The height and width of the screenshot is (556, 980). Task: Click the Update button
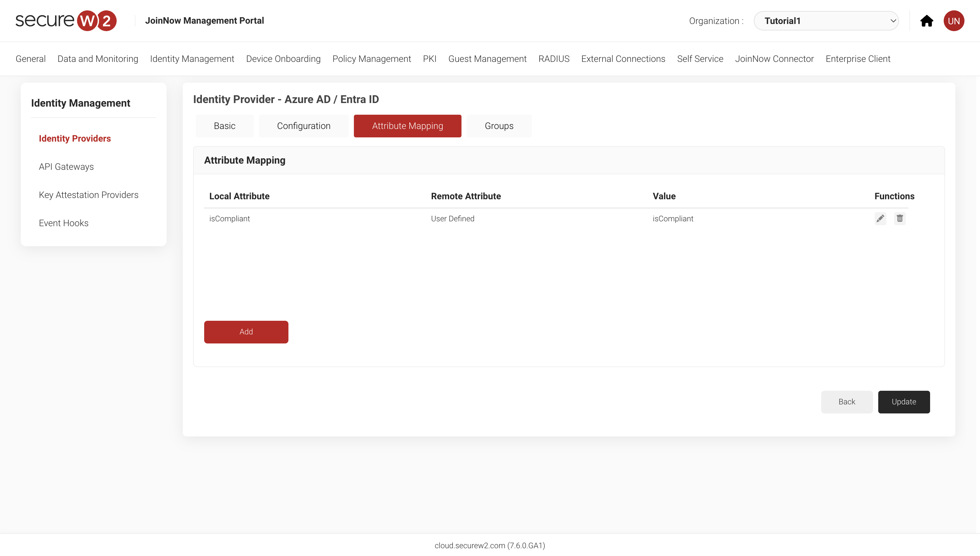tap(904, 402)
